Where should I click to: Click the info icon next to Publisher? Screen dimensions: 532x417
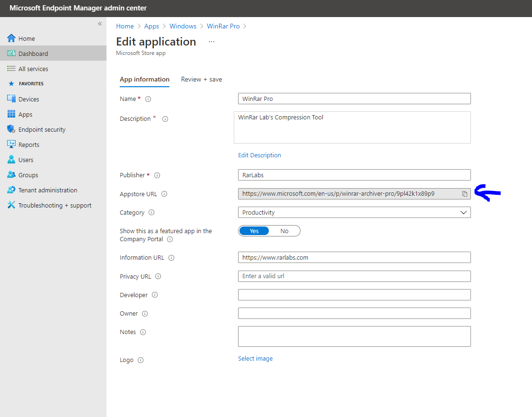(157, 175)
